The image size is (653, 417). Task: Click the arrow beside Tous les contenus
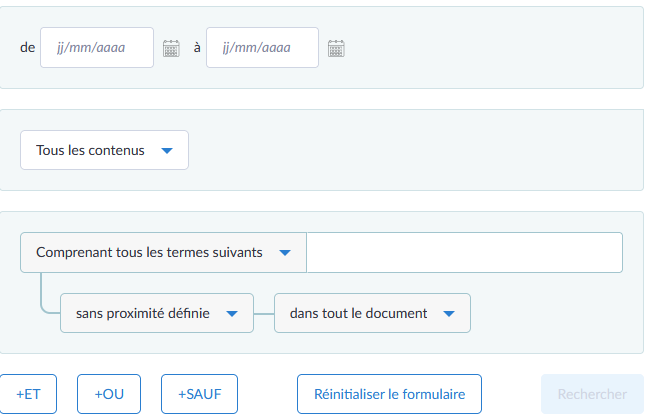[x=167, y=151]
